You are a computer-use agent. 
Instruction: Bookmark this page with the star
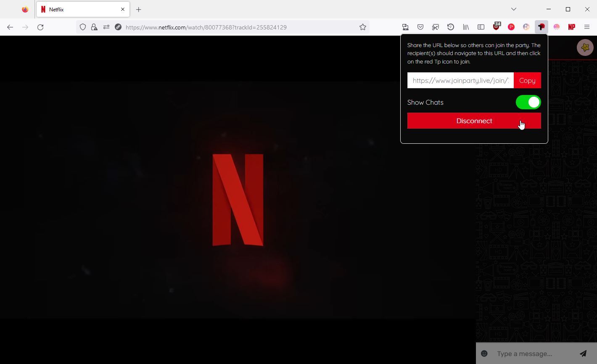pos(363,27)
